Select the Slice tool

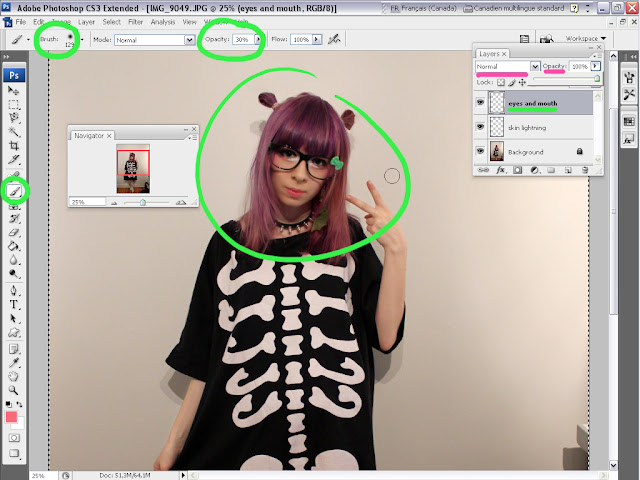pyautogui.click(x=13, y=160)
